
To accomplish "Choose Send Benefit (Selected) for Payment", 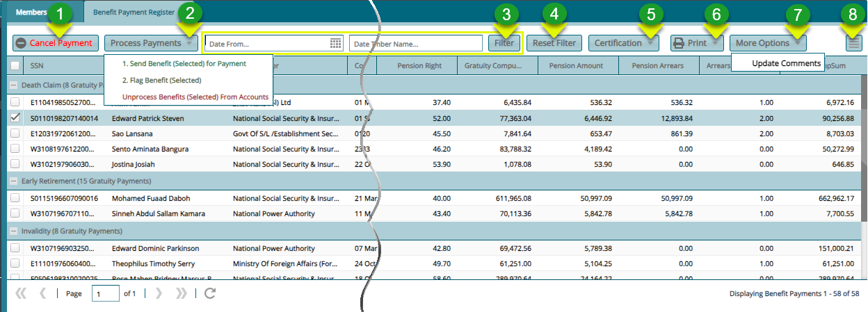I will coord(184,63).
